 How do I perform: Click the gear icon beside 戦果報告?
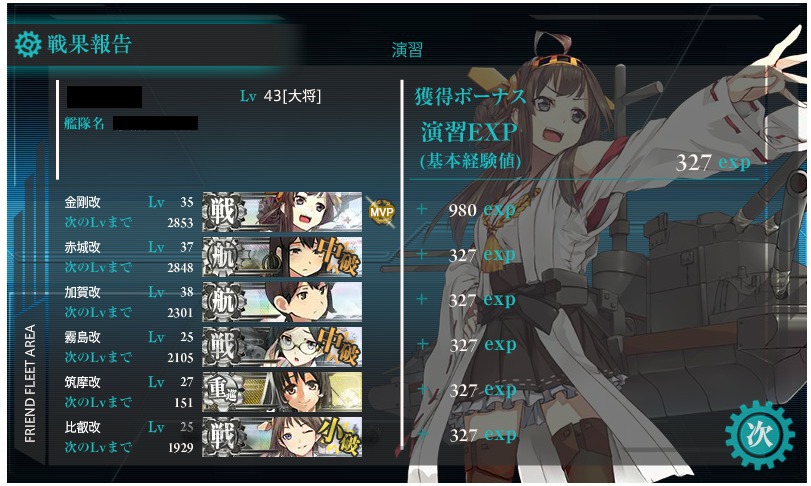click(27, 44)
